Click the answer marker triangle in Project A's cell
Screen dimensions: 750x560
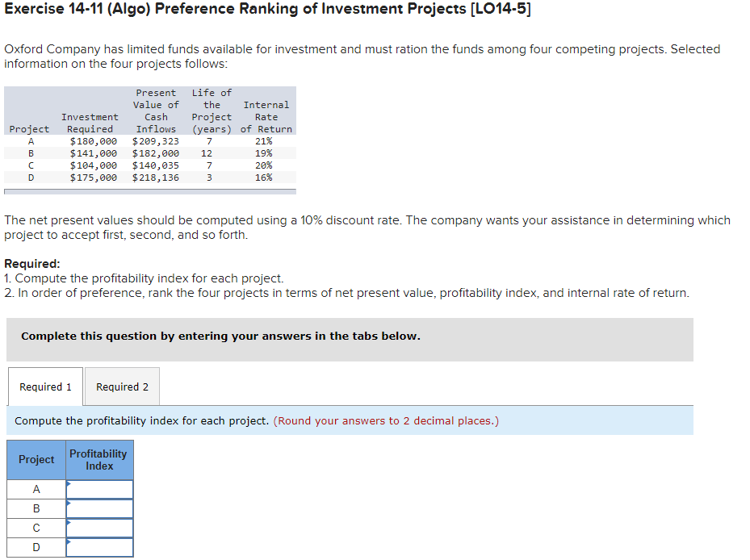coord(69,484)
